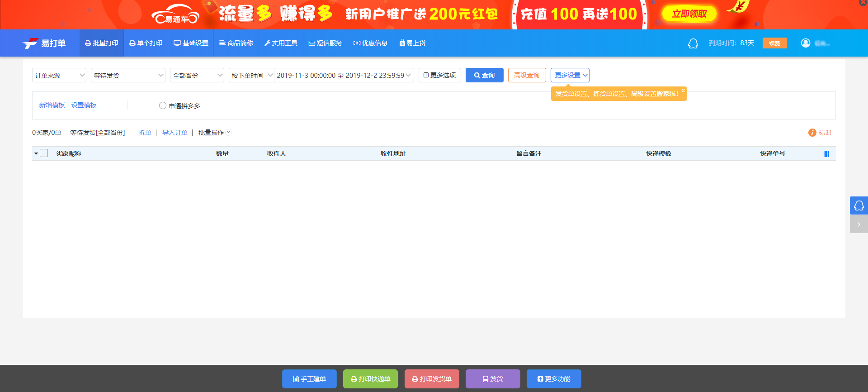Click the 打印快递单 button
Image resolution: width=868 pixels, height=392 pixels.
click(x=370, y=379)
